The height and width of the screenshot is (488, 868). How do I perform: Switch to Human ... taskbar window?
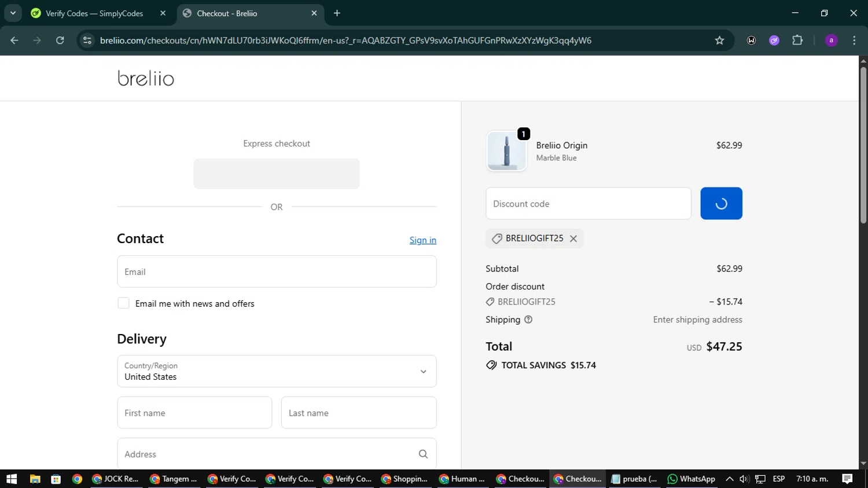[462, 479]
